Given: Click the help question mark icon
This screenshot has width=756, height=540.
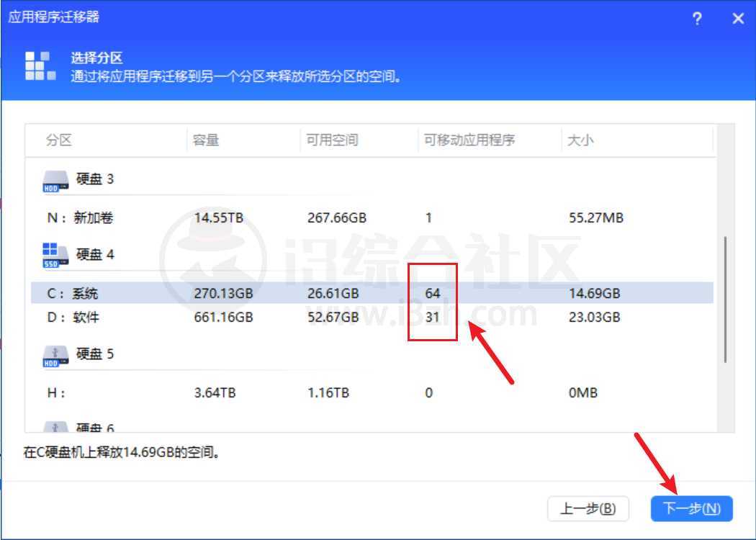Looking at the screenshot, I should click(697, 19).
